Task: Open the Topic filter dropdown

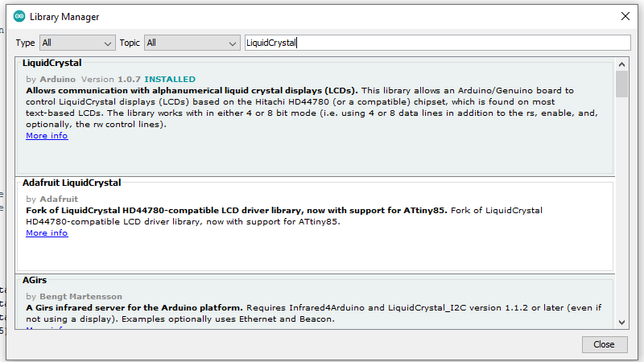Action: 192,43
